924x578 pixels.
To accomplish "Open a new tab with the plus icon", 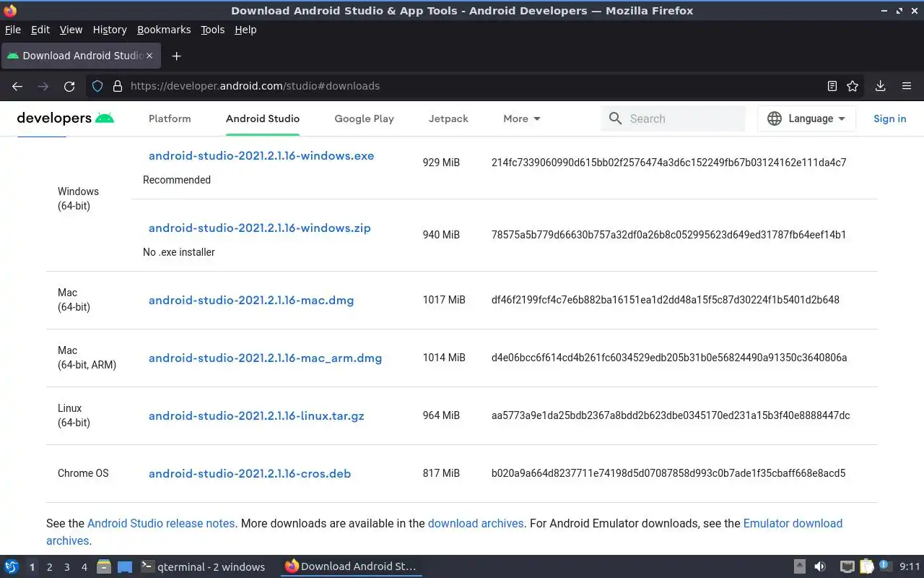I will point(176,56).
